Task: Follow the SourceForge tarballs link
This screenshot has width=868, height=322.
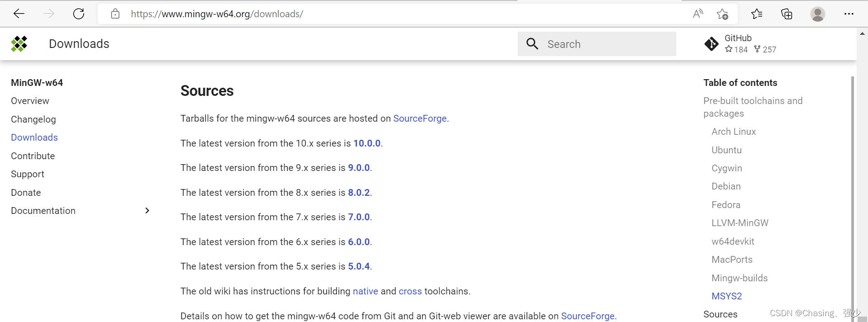Action: pyautogui.click(x=420, y=118)
